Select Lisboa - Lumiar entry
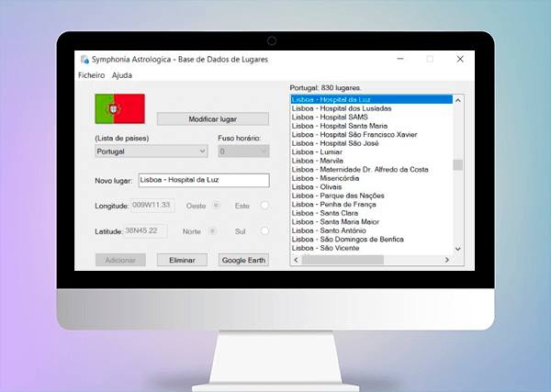Screen dimensions: 551x392 tap(372, 152)
